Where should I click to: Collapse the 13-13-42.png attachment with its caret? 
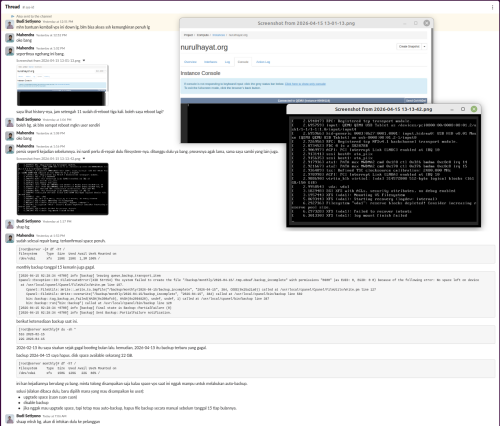pyautogui.click(x=84, y=159)
